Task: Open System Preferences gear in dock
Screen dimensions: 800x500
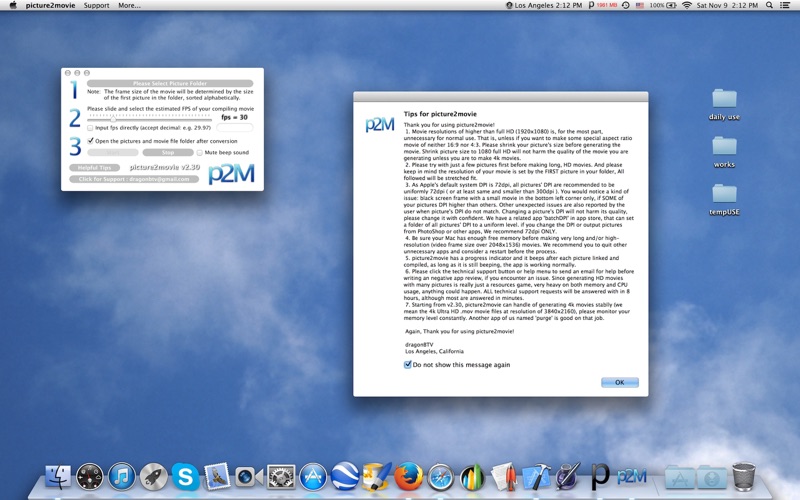Action: 281,477
